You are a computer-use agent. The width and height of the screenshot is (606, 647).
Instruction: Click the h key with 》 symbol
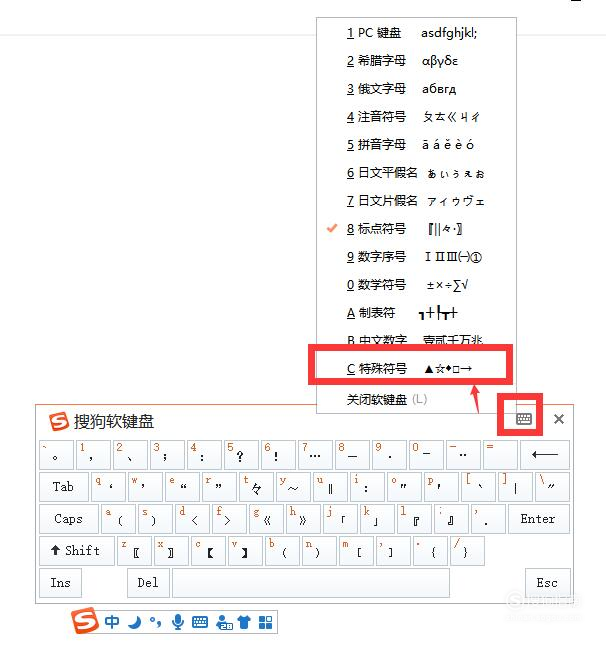click(x=303, y=519)
